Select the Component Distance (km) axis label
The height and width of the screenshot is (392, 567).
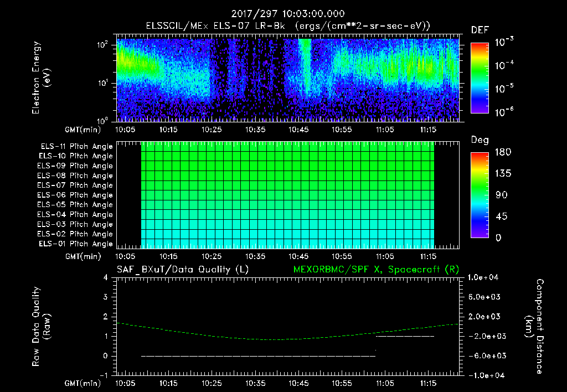534,327
